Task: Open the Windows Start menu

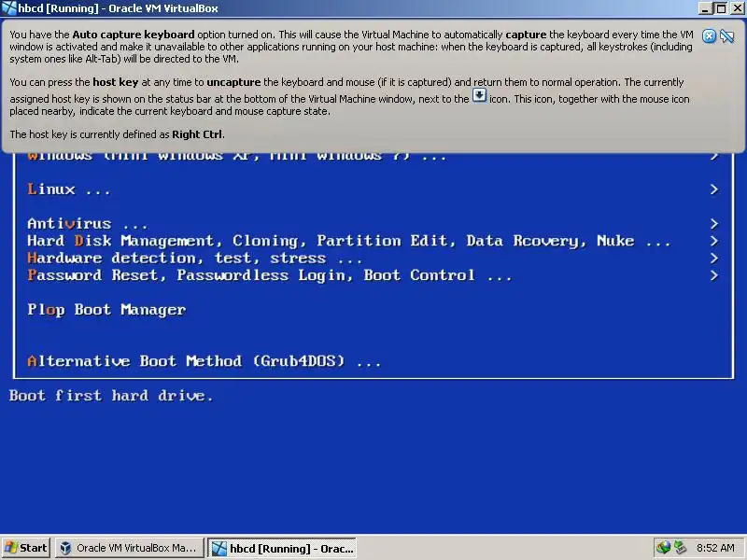Action: click(x=26, y=548)
